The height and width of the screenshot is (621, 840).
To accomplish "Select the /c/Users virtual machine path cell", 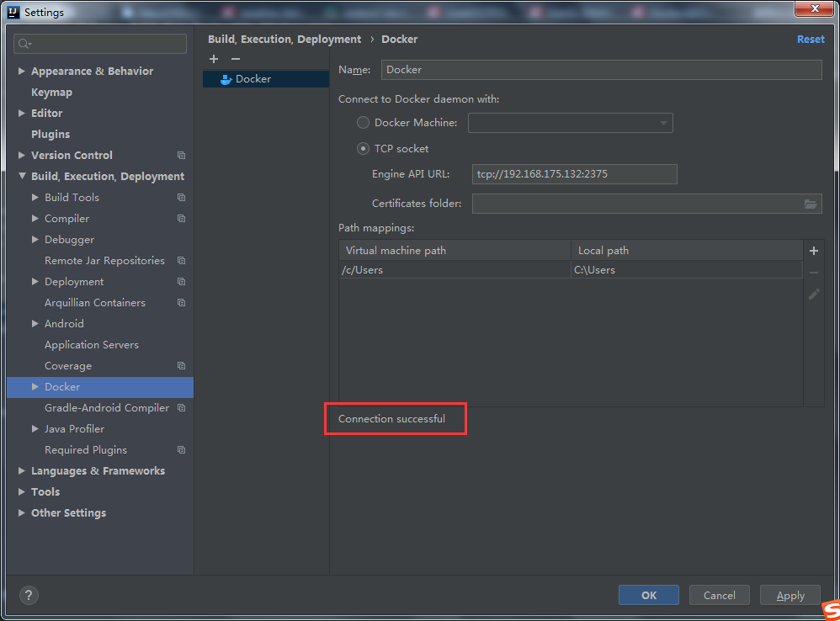I will 455,270.
